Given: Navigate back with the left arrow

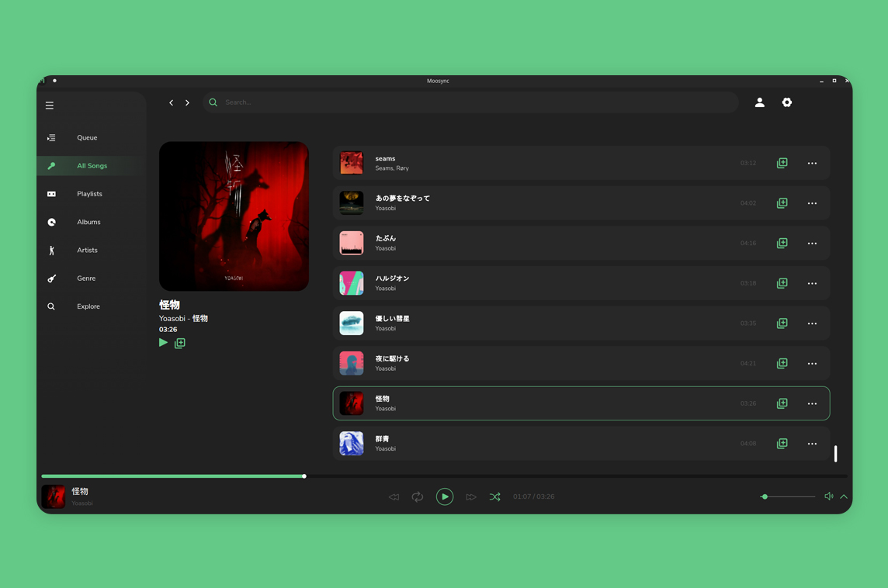Looking at the screenshot, I should coord(171,102).
